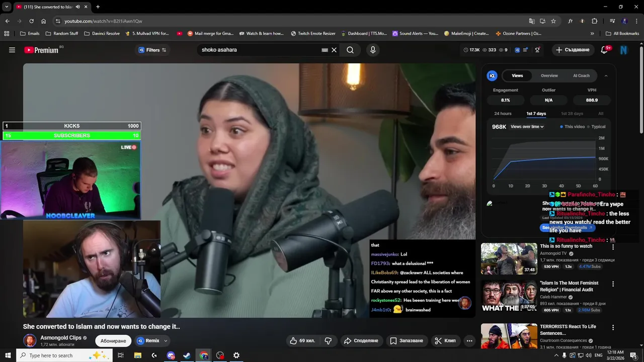The image size is (644, 362).
Task: Reload the current page
Action: [x=31, y=21]
